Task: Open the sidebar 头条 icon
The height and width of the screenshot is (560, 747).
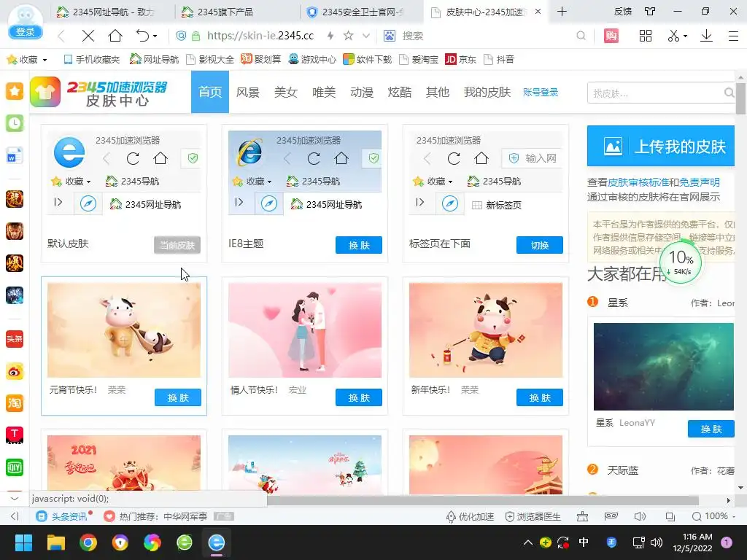Action: pyautogui.click(x=15, y=339)
